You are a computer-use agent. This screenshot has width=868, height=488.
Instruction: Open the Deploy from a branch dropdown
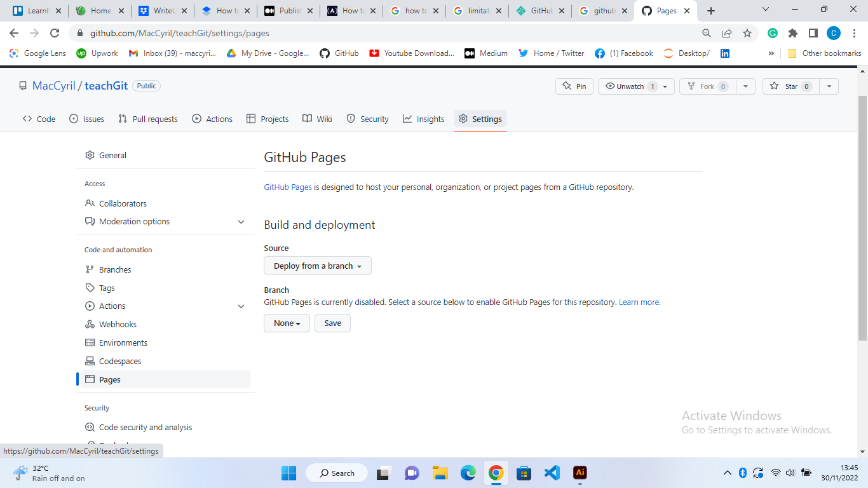(317, 266)
